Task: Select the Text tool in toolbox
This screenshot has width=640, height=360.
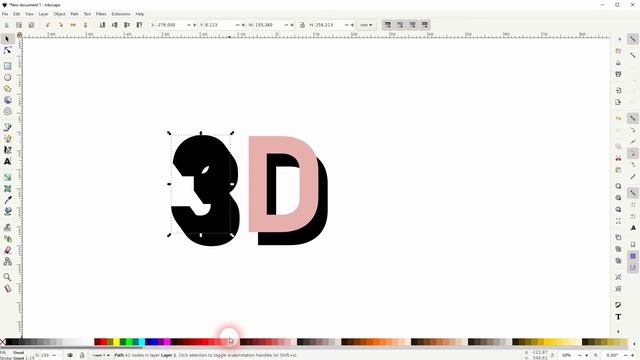Action: (7, 161)
